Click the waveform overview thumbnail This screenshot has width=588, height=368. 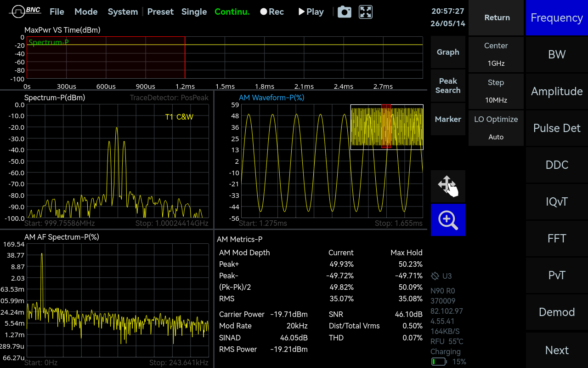pyautogui.click(x=387, y=127)
